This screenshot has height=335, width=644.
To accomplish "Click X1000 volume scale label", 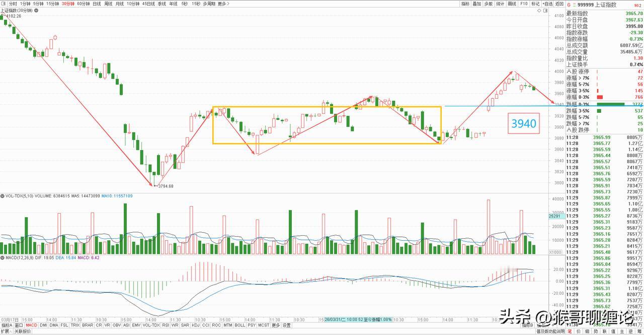I will 555,252.
